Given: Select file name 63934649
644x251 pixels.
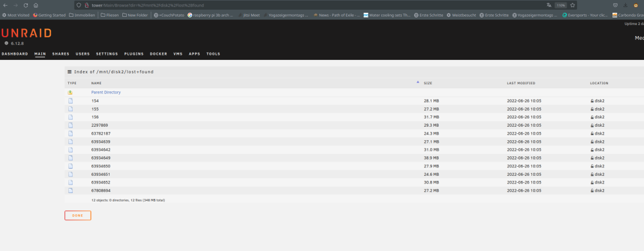Looking at the screenshot, I should [100, 158].
